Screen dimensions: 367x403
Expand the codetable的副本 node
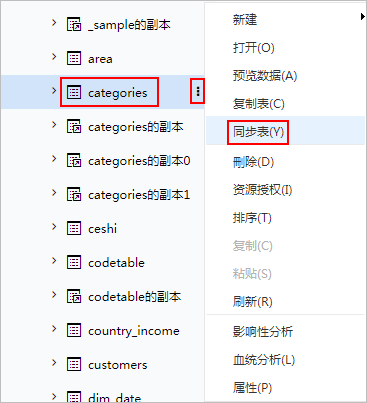click(x=54, y=295)
